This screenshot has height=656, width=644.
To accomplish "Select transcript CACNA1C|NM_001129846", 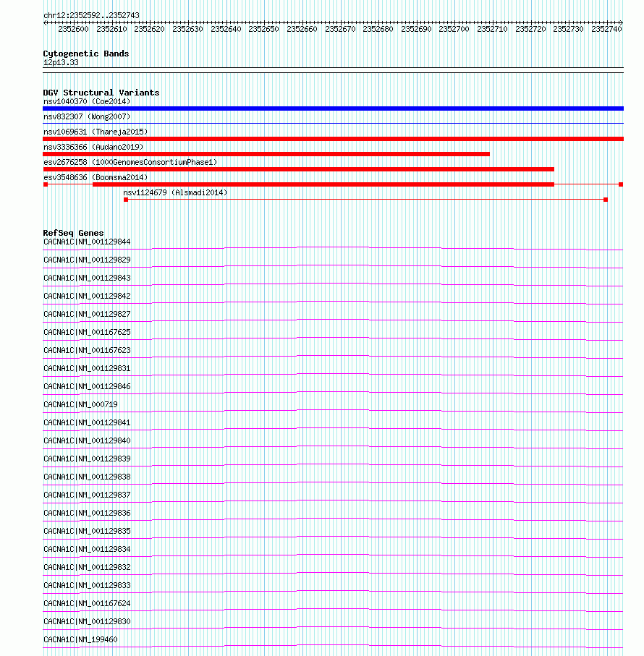I will point(87,386).
